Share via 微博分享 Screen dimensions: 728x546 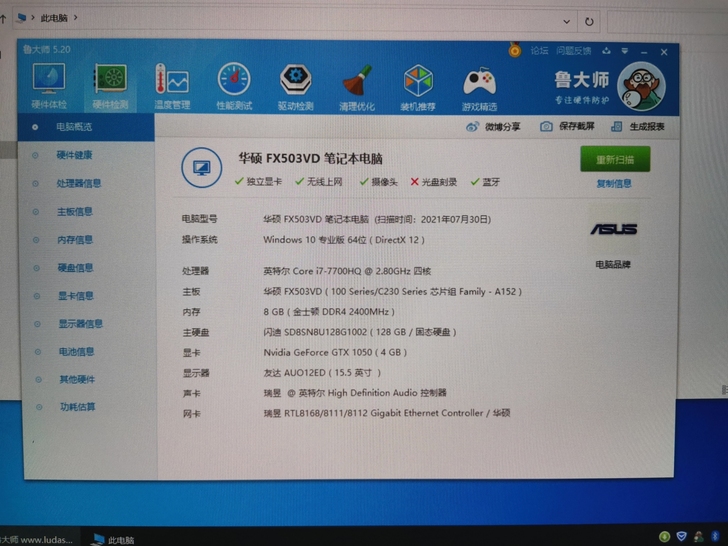tap(493, 127)
